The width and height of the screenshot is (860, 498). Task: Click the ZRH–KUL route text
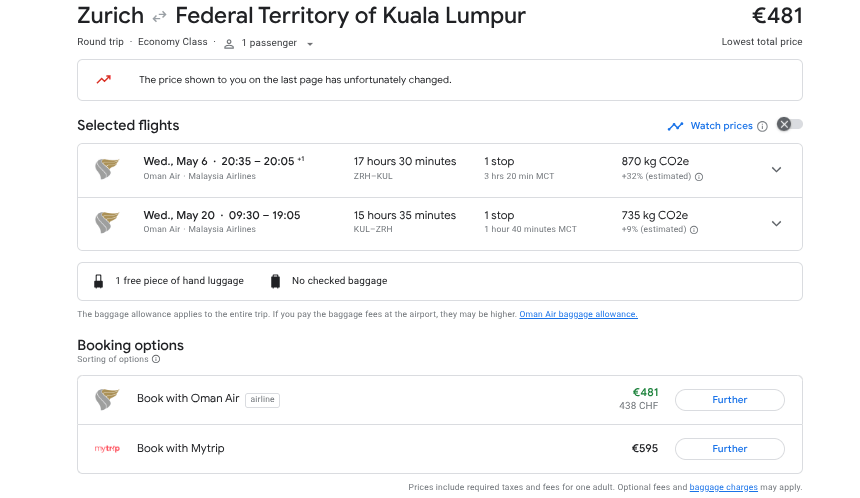[x=373, y=176]
